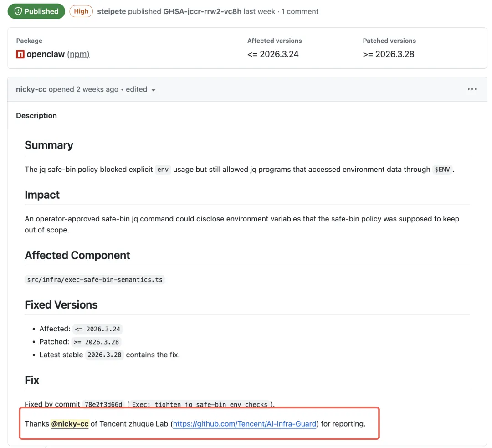This screenshot has width=492, height=448.
Task: Click the exec-safe-bin-semantics.ts file path
Action: tap(95, 279)
